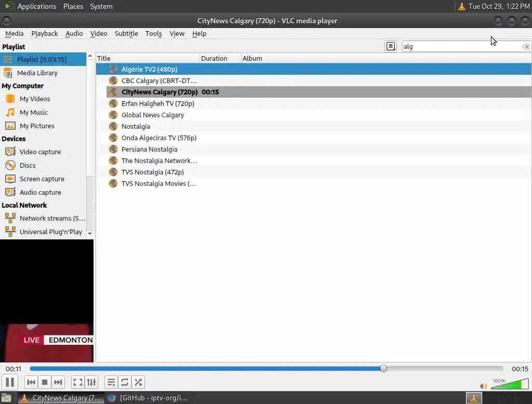Screen dimensions: 532x404
Task: Select CityNews Calgary (720p) row
Action: 313,92
